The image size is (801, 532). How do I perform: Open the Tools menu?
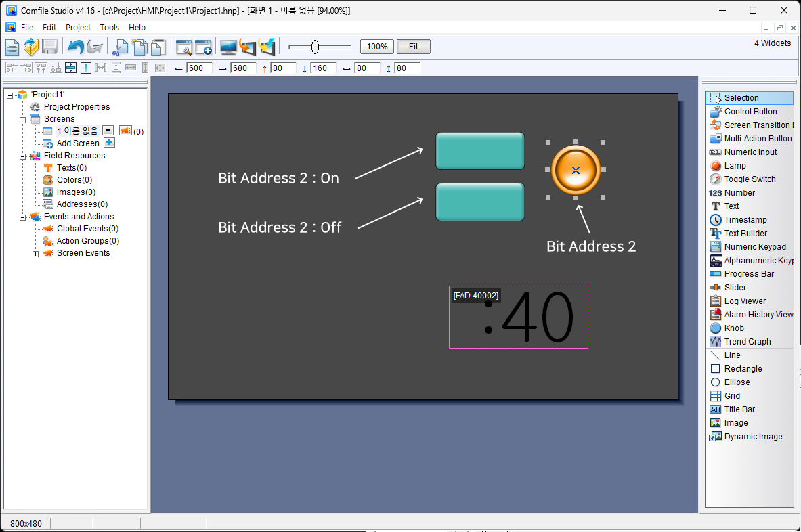[x=109, y=28]
